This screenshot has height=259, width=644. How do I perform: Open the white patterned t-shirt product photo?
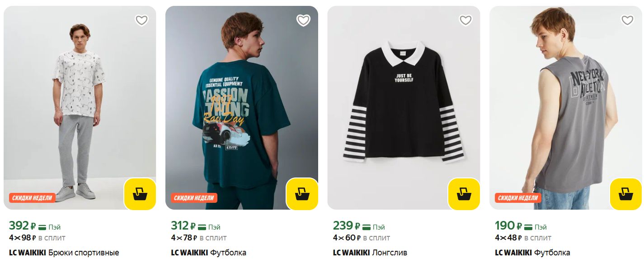pos(80,104)
